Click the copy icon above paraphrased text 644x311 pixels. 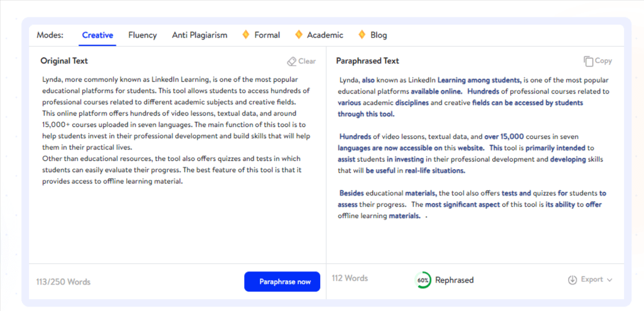(588, 61)
